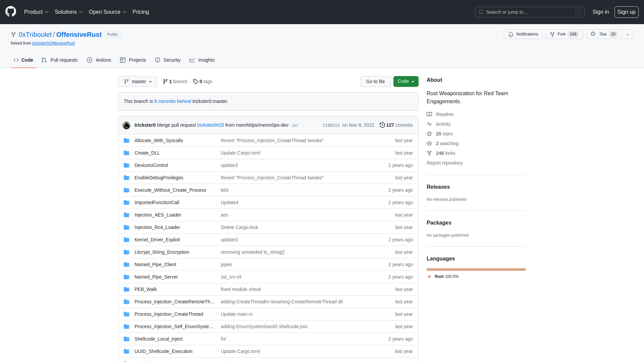Click the Shellcode_Local_inject folder icon

point(126,339)
